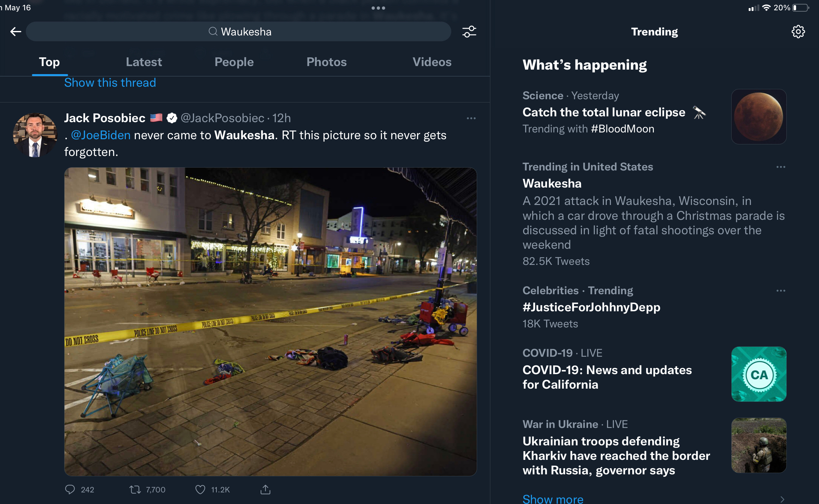Open Trending settings gear icon

tap(798, 32)
